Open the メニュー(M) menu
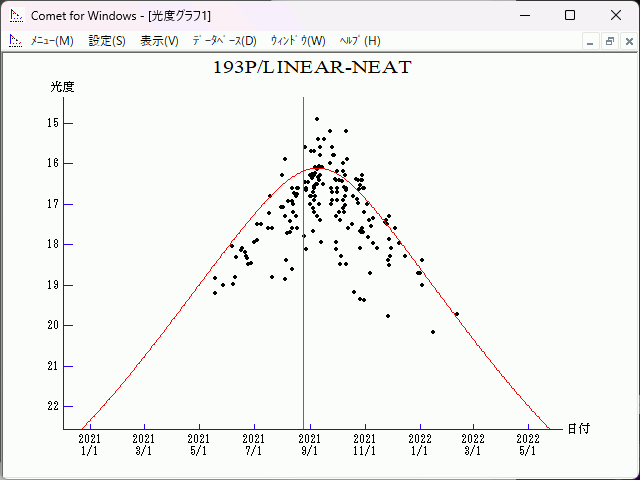The height and width of the screenshot is (480, 640). [52, 41]
